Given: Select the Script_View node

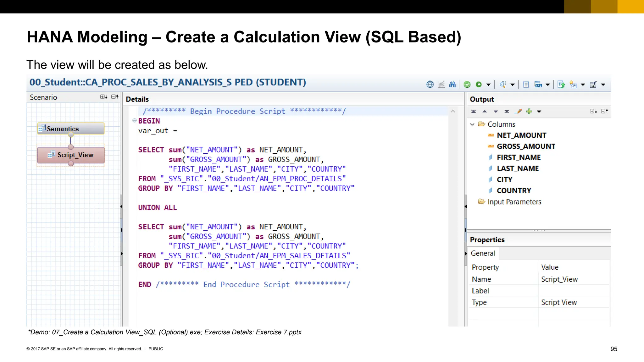Looking at the screenshot, I should point(71,155).
